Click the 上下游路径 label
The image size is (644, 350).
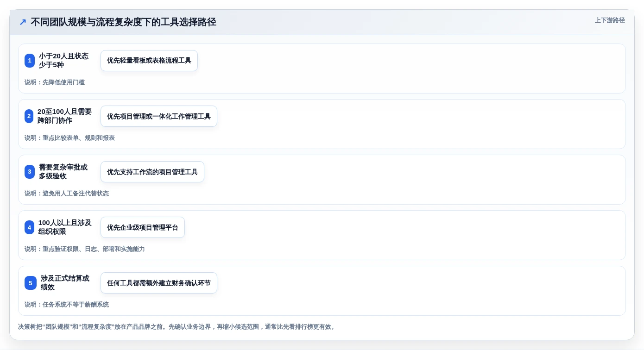[x=610, y=20]
